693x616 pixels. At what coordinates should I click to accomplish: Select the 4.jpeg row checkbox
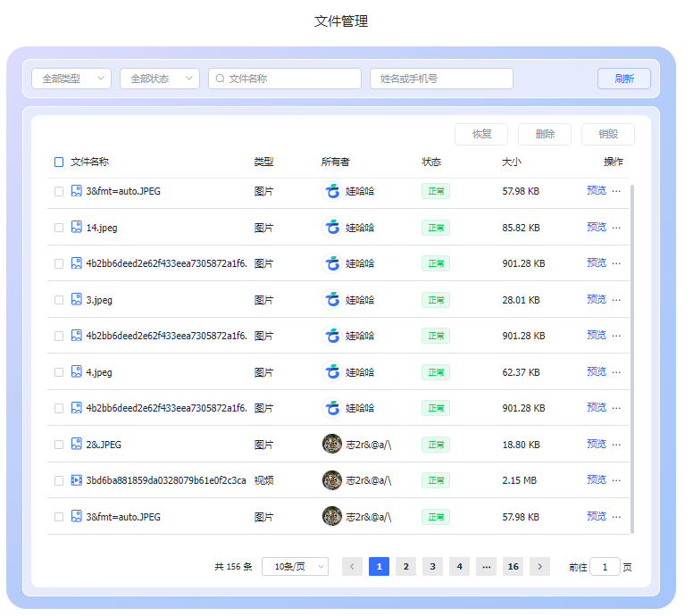[x=59, y=372]
